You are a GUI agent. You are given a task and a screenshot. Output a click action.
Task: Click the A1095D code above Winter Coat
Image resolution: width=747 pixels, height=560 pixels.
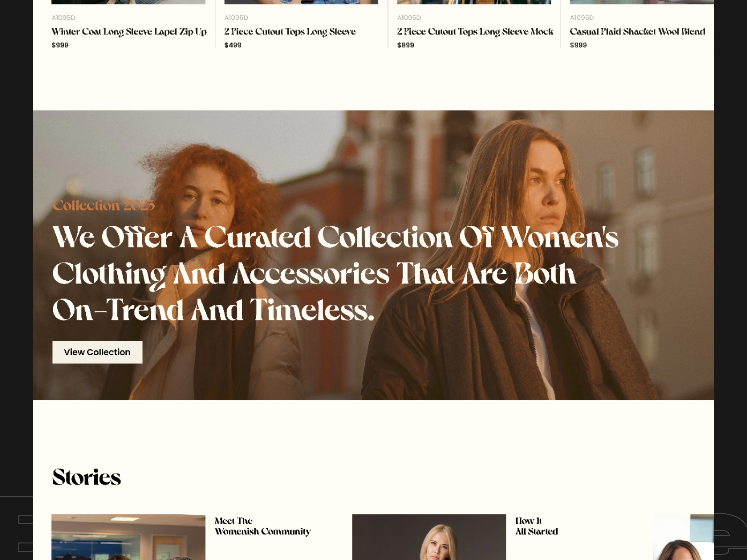pyautogui.click(x=63, y=17)
